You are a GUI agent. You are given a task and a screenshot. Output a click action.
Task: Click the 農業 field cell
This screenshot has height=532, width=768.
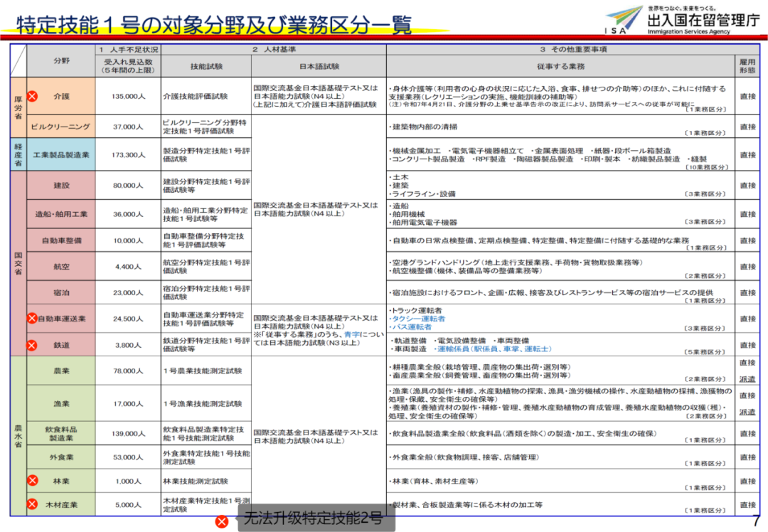(60, 371)
